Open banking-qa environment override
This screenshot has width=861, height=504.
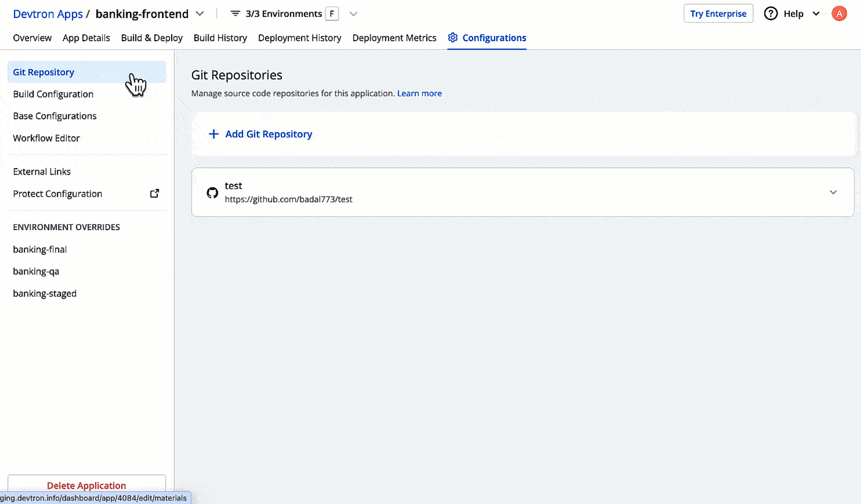(x=36, y=272)
